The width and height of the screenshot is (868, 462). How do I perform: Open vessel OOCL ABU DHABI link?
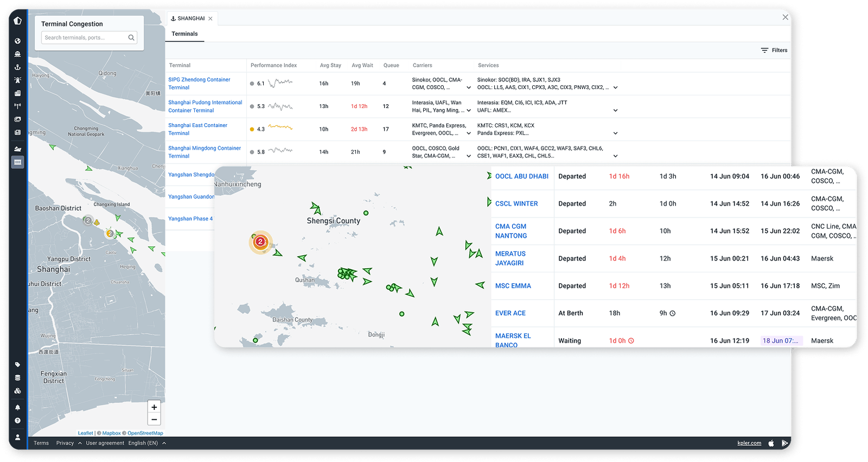pos(522,176)
